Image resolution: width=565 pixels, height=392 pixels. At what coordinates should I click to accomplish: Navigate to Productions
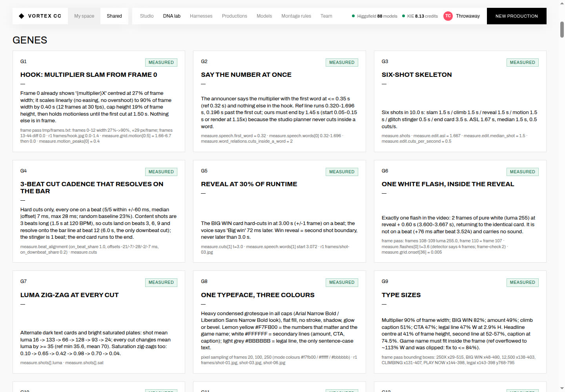[235, 16]
